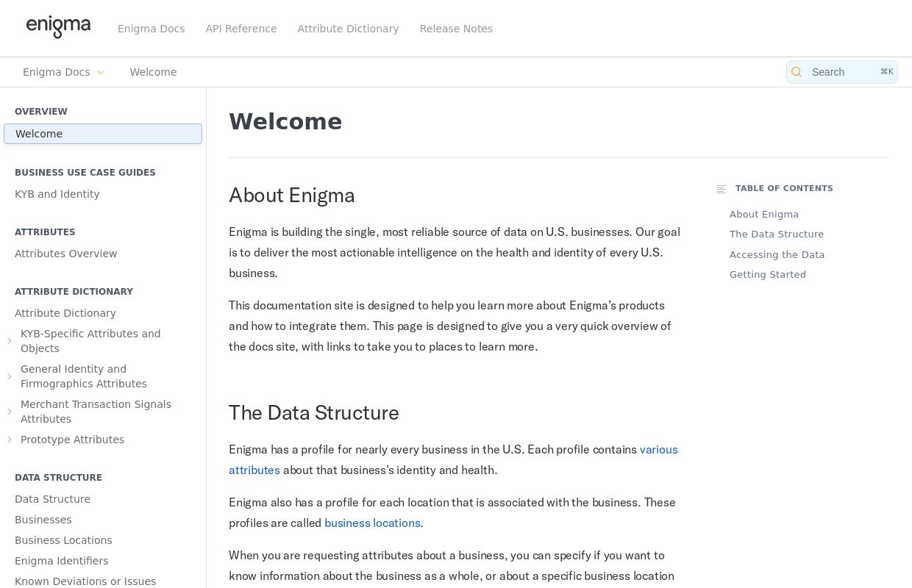Go to Attribute Dictionary in top navigation
Screen dimensions: 912x588
pos(348,29)
